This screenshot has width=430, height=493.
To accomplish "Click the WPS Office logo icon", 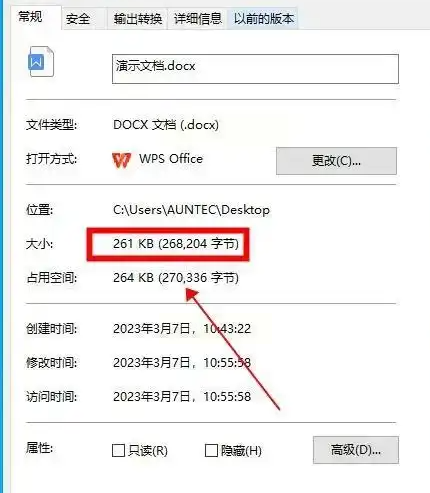I will click(x=122, y=160).
